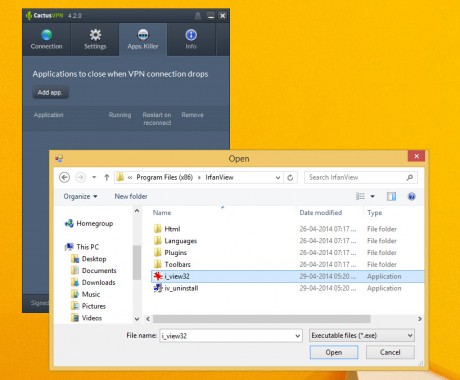Close the Open dialog
Viewport: 460px width, 380px height.
pyautogui.click(x=416, y=156)
